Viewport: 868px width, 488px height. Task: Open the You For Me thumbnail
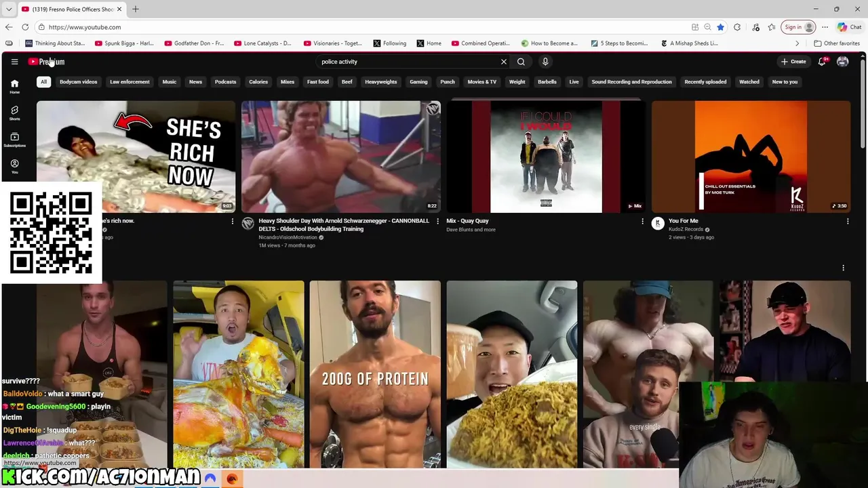[x=751, y=157]
